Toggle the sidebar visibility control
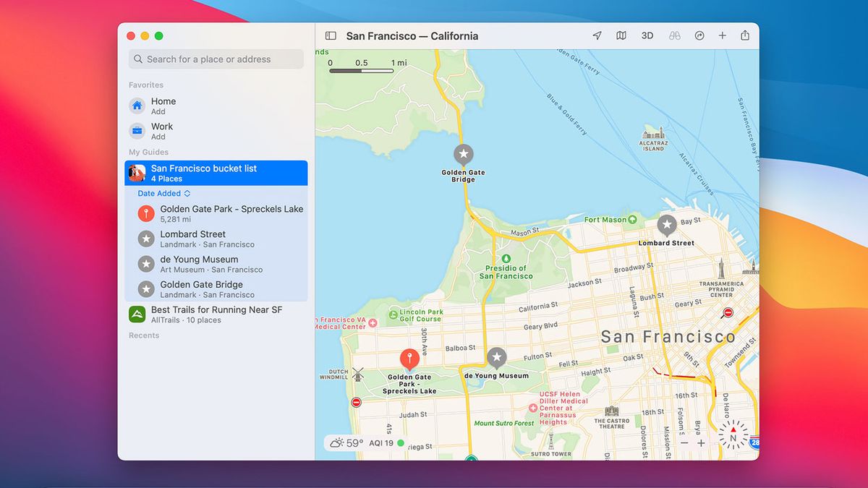Screen dimensions: 868x488 coord(331,35)
